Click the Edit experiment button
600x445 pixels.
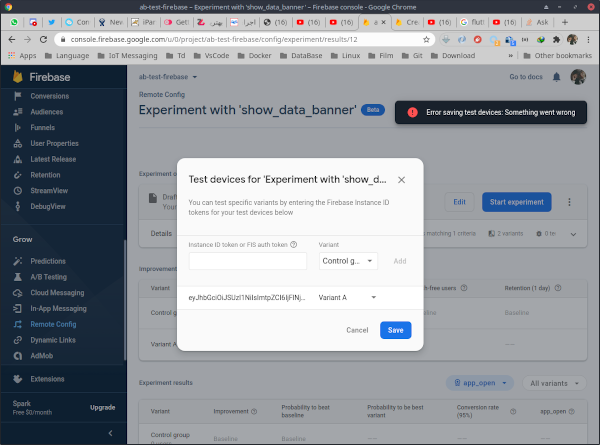460,202
